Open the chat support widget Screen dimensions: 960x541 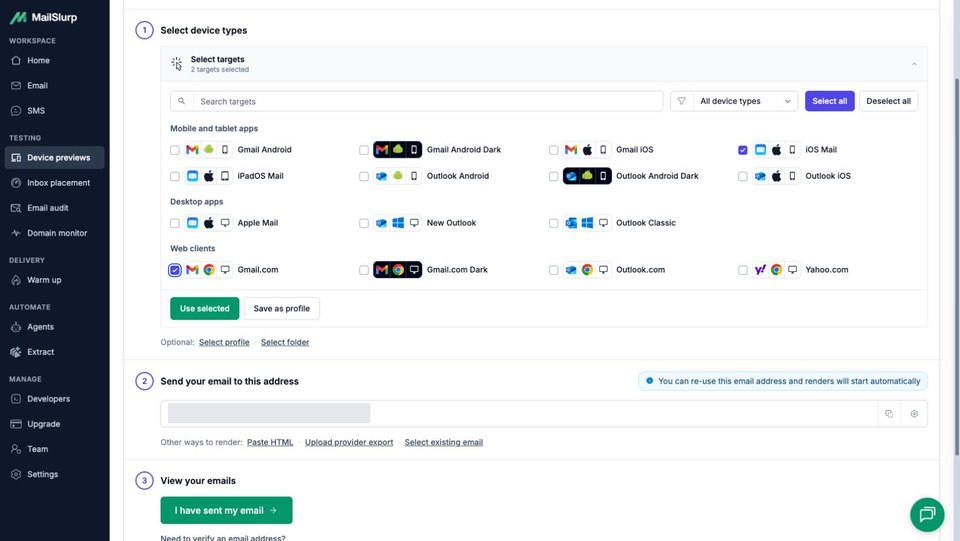927,515
